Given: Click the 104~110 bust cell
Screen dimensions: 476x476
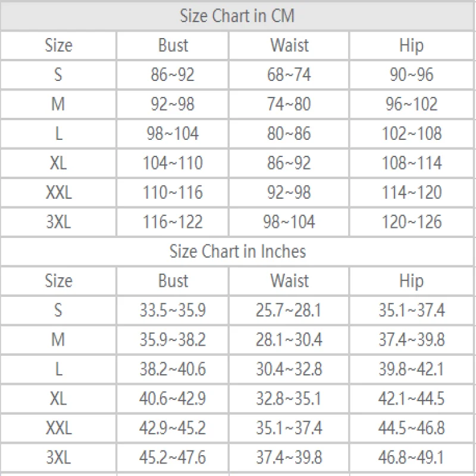Looking at the screenshot, I should 173,163.
